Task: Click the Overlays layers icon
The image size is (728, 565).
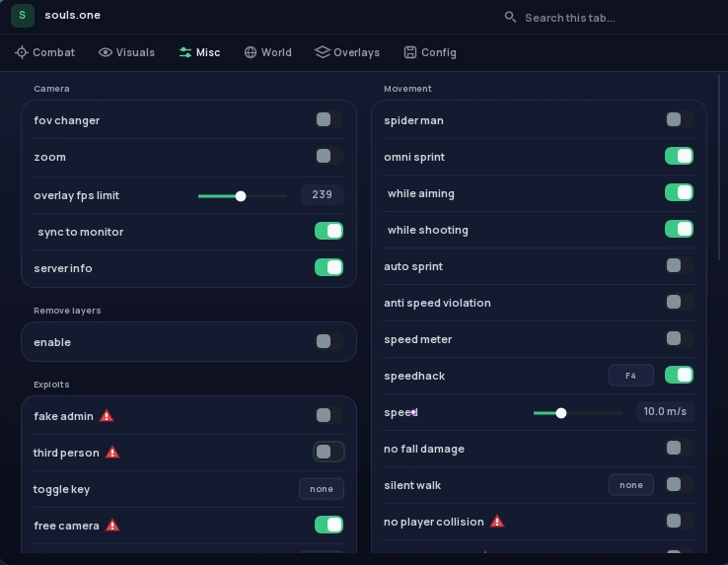Action: coord(323,52)
